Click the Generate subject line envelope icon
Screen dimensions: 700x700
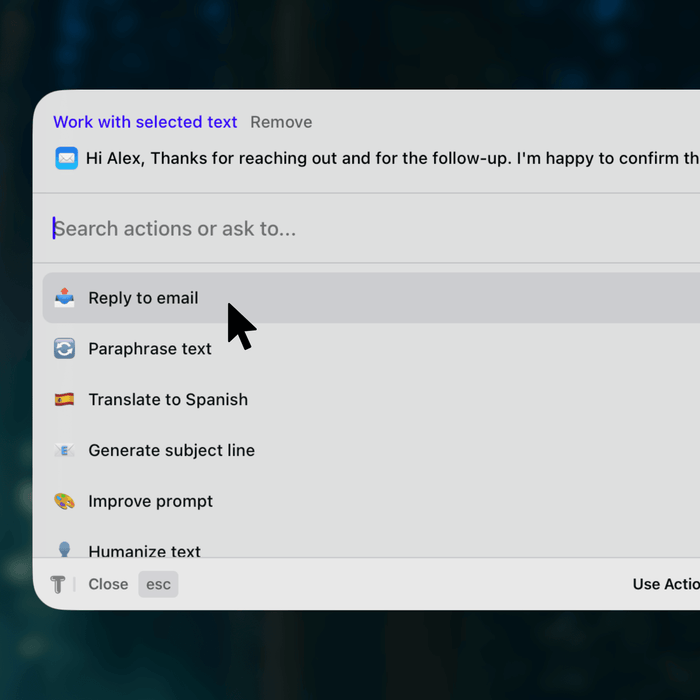[65, 451]
